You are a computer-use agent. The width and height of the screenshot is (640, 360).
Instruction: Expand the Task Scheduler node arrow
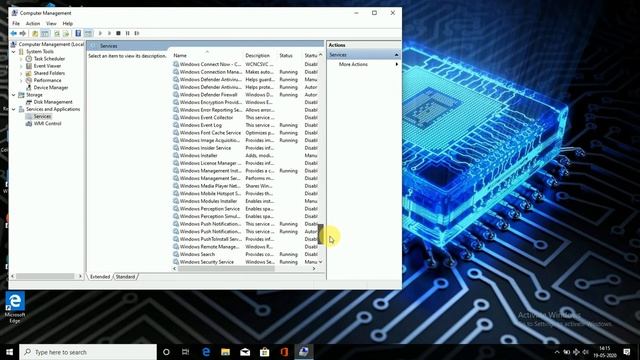(21, 59)
